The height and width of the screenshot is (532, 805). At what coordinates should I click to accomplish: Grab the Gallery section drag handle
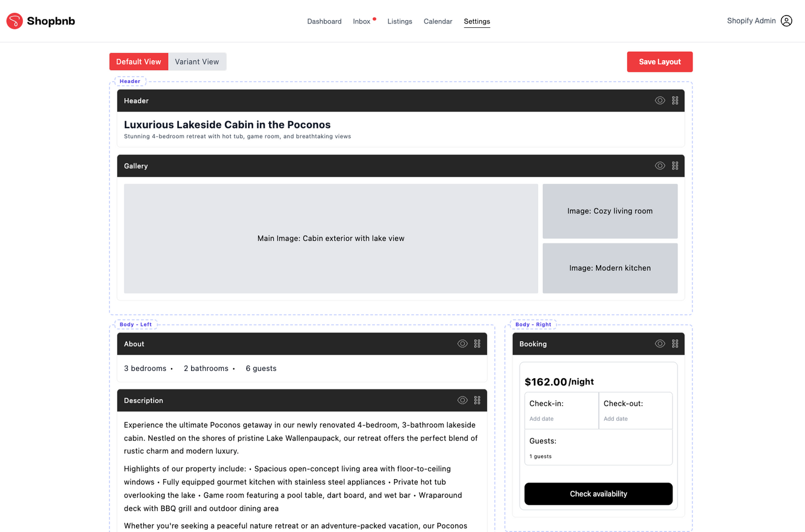675,166
